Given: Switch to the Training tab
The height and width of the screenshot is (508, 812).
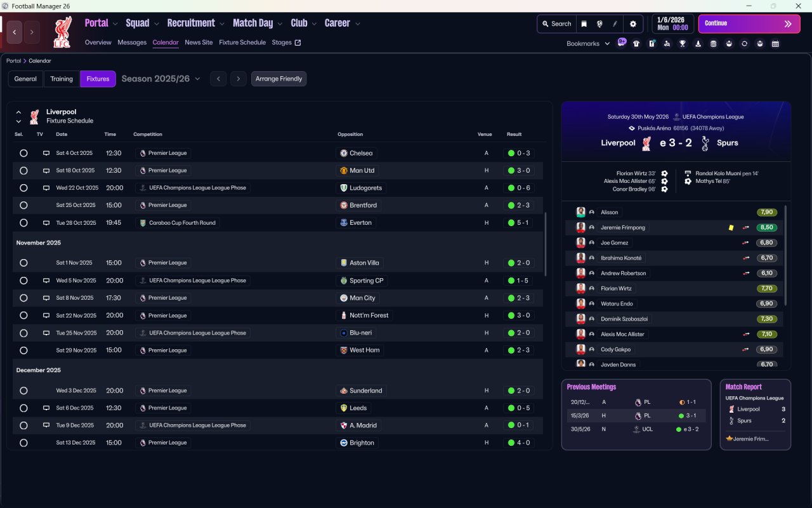Looking at the screenshot, I should pyautogui.click(x=62, y=79).
